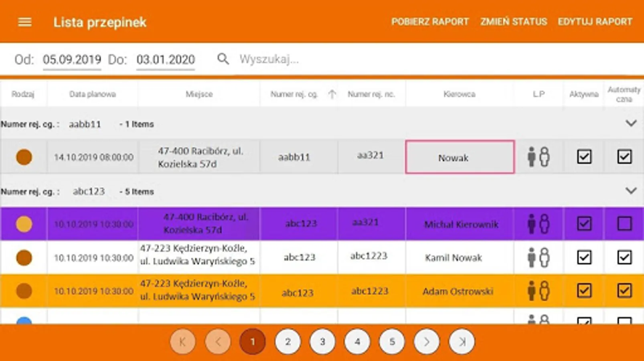Collapse the aabb11 group
This screenshot has width=644, height=361.
tap(631, 124)
